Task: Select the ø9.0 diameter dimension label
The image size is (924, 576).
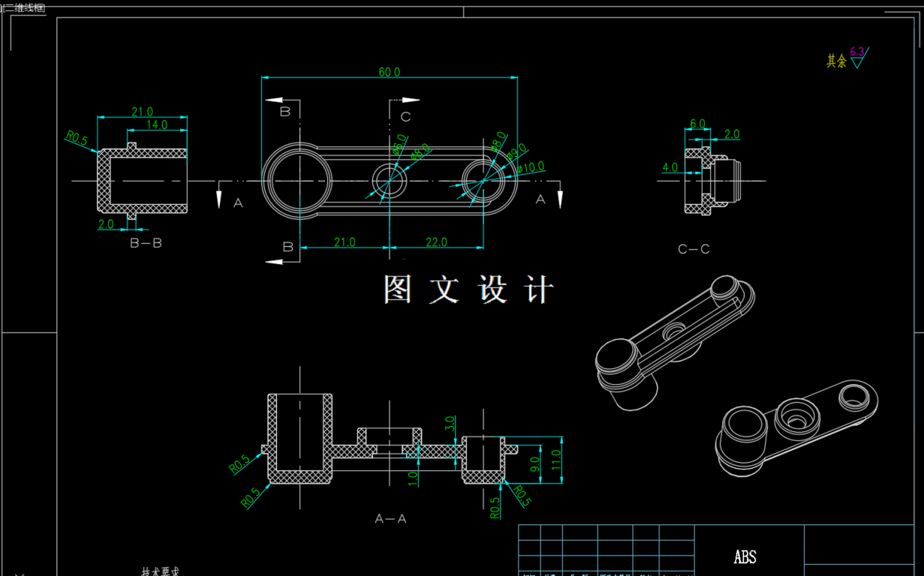Action: click(x=516, y=152)
